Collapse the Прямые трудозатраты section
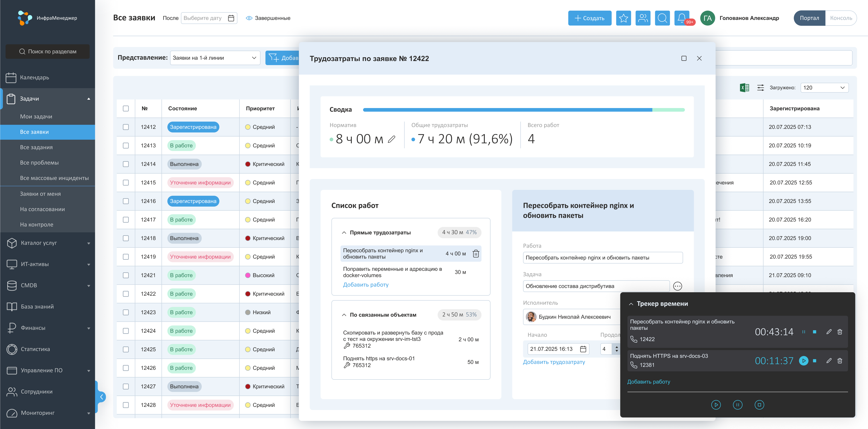 [x=344, y=233]
